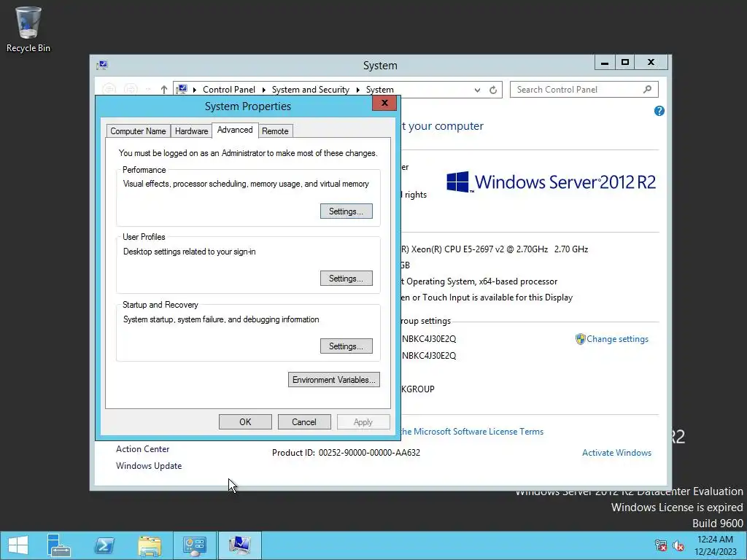Open Control Panel taskbar icon

tap(194, 545)
